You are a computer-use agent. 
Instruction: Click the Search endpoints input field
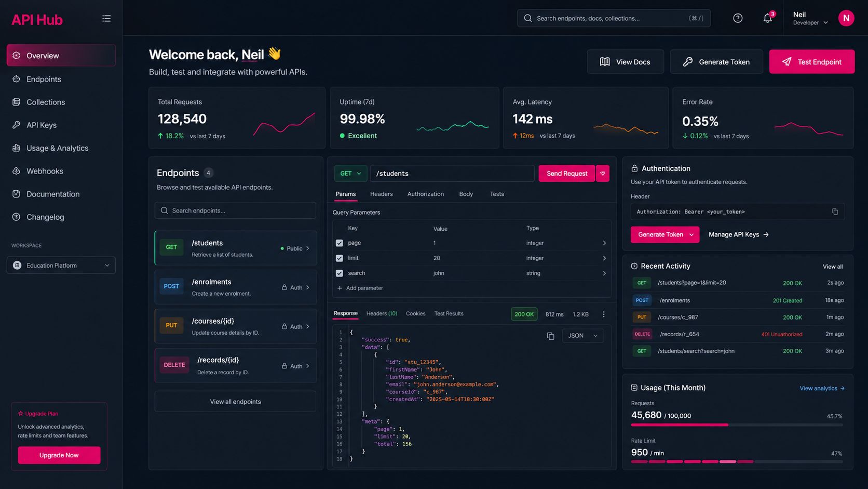pos(235,210)
